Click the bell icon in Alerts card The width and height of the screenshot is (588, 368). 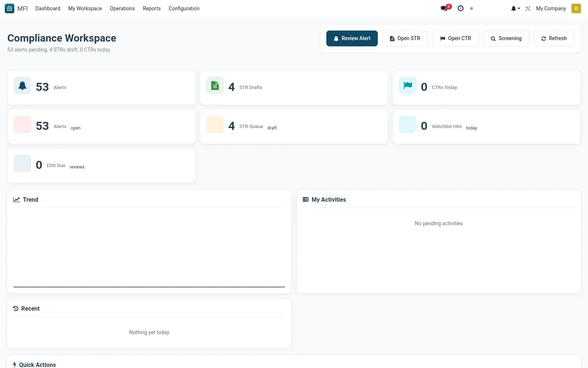tap(22, 86)
